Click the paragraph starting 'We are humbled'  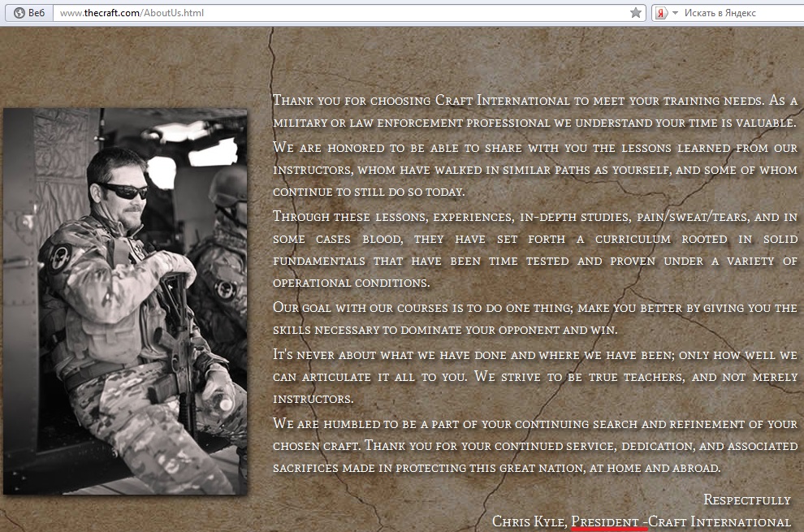[x=534, y=446]
